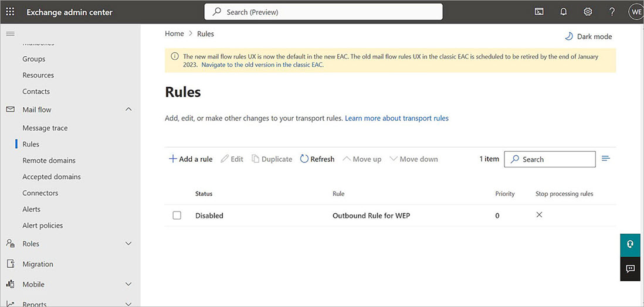
Task: Open the app launcher waffle icon
Action: pyautogui.click(x=10, y=12)
